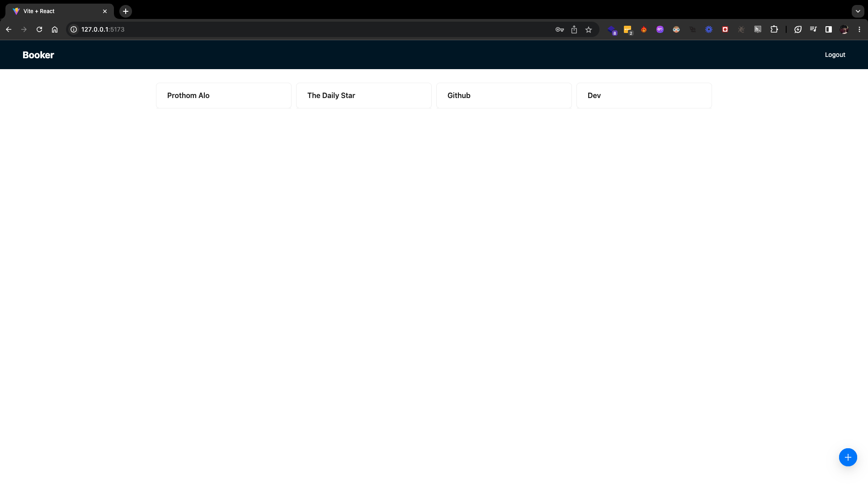Expand the tab search dropdown arrow

858,11
